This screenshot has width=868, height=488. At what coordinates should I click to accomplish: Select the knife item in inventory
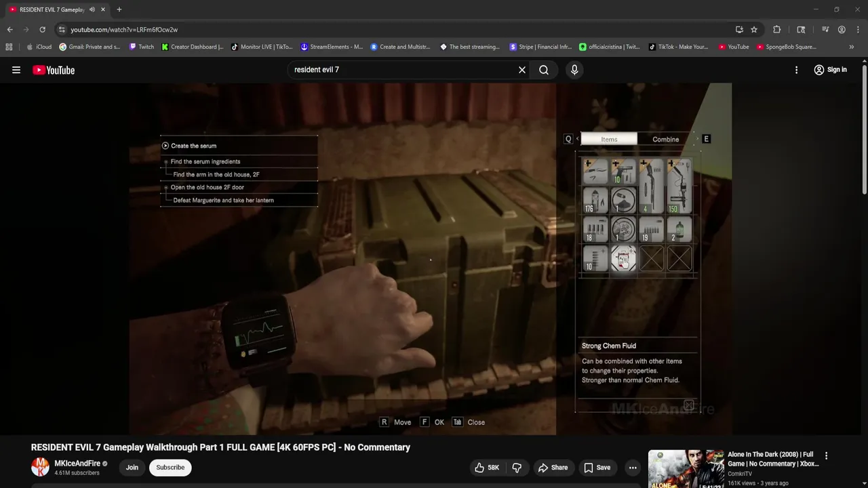point(595,172)
